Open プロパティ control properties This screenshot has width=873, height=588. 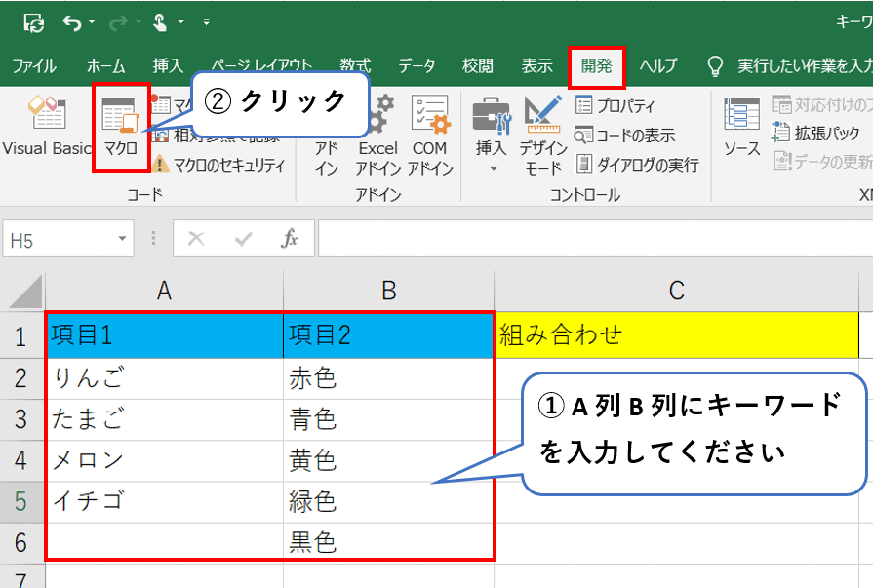click(615, 105)
